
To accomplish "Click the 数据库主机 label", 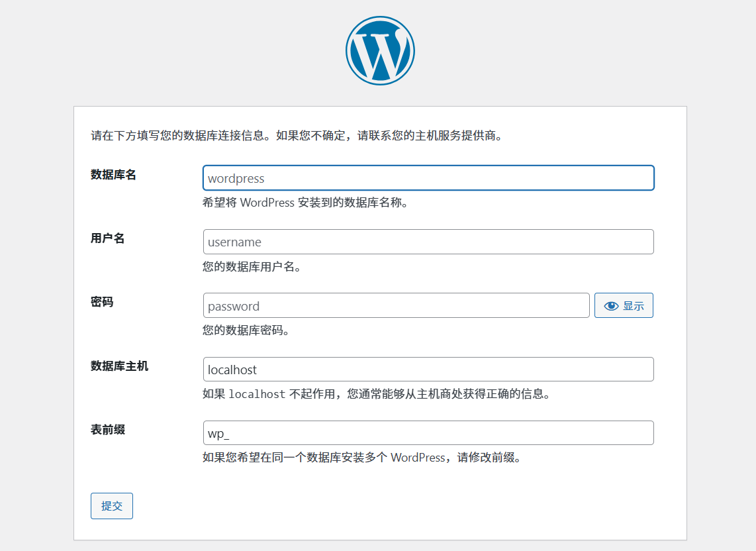I will pyautogui.click(x=119, y=366).
